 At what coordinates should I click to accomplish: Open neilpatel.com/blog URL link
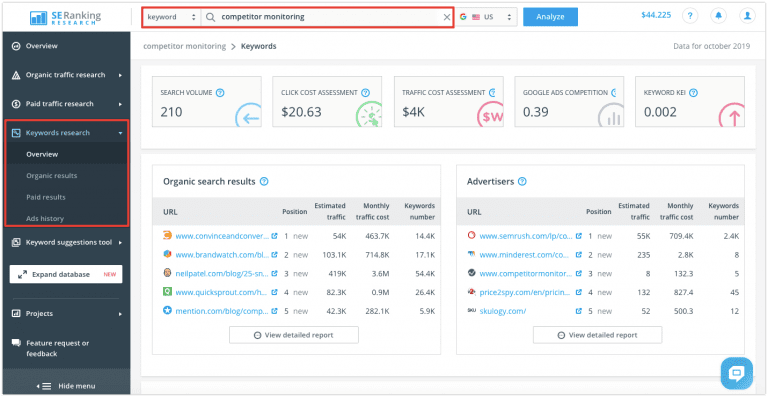[x=222, y=273]
